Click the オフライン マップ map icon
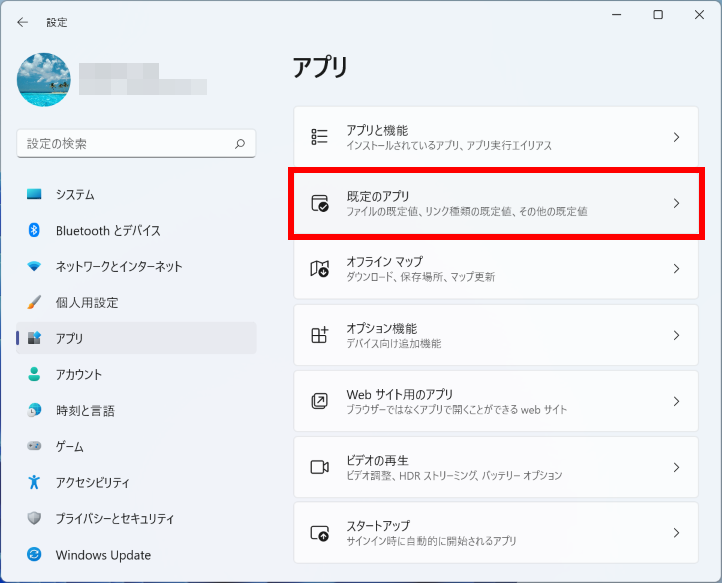 click(320, 268)
